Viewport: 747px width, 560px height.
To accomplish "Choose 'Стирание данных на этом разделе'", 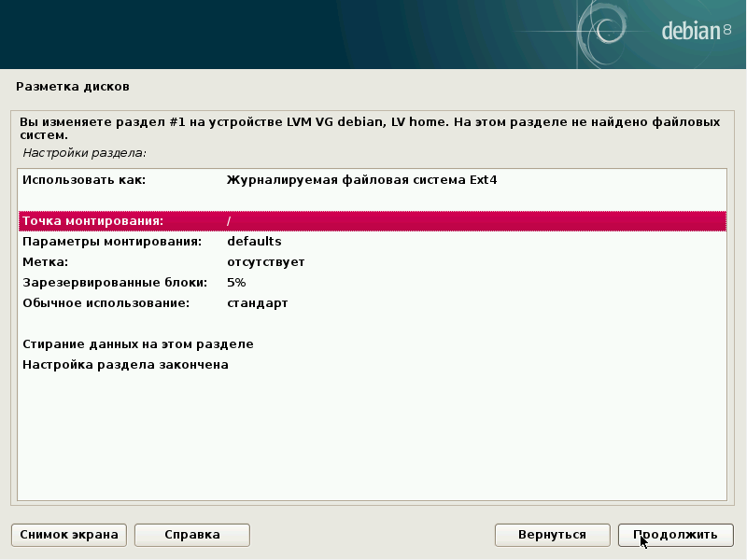I will click(x=137, y=344).
